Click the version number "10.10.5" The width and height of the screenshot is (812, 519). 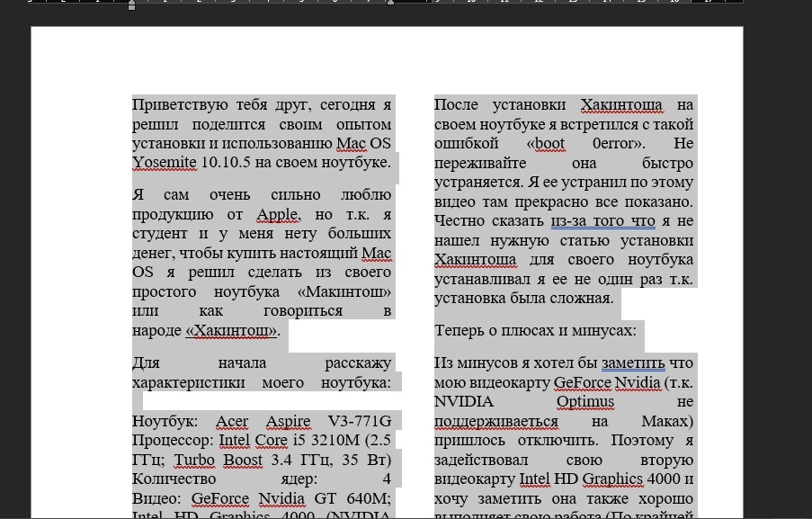tap(226, 162)
